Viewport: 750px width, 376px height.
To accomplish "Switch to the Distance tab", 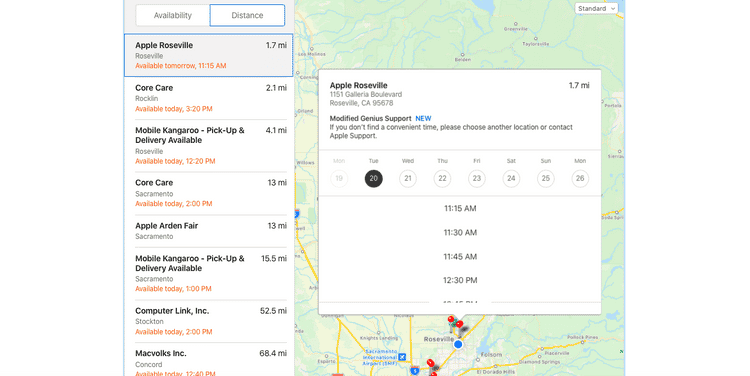I will [247, 15].
